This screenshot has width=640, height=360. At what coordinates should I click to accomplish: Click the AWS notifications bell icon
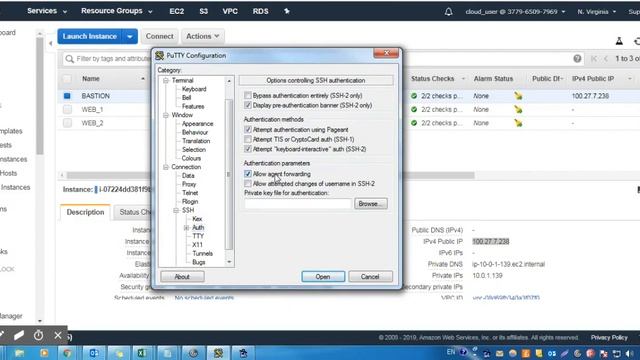[x=448, y=12]
